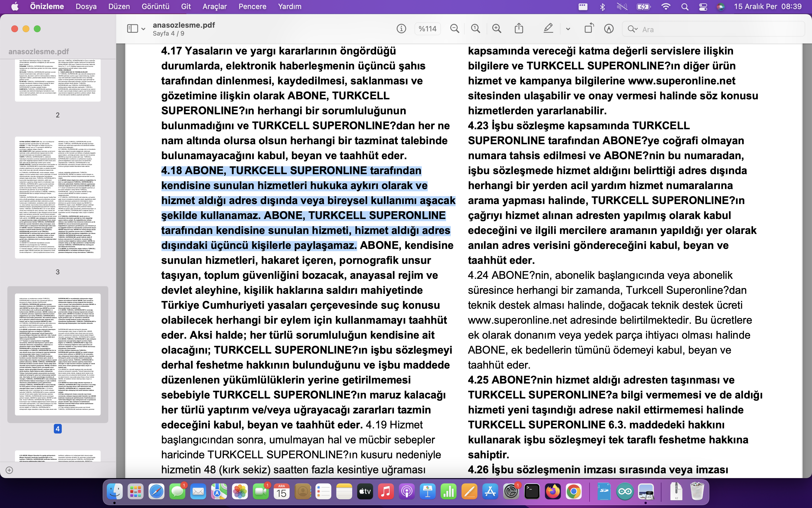Open the Git menu
The width and height of the screenshot is (812, 508).
186,7
